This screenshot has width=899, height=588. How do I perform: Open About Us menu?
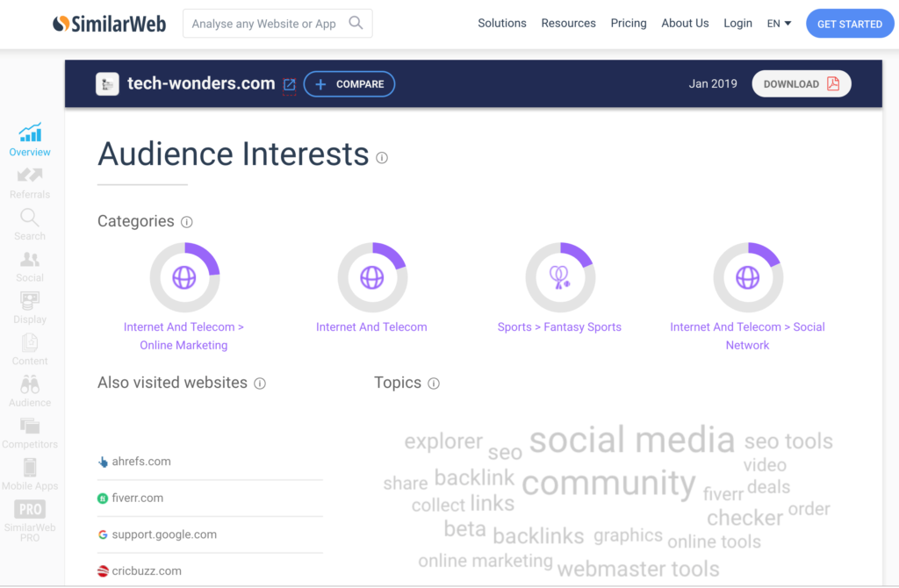coord(685,23)
